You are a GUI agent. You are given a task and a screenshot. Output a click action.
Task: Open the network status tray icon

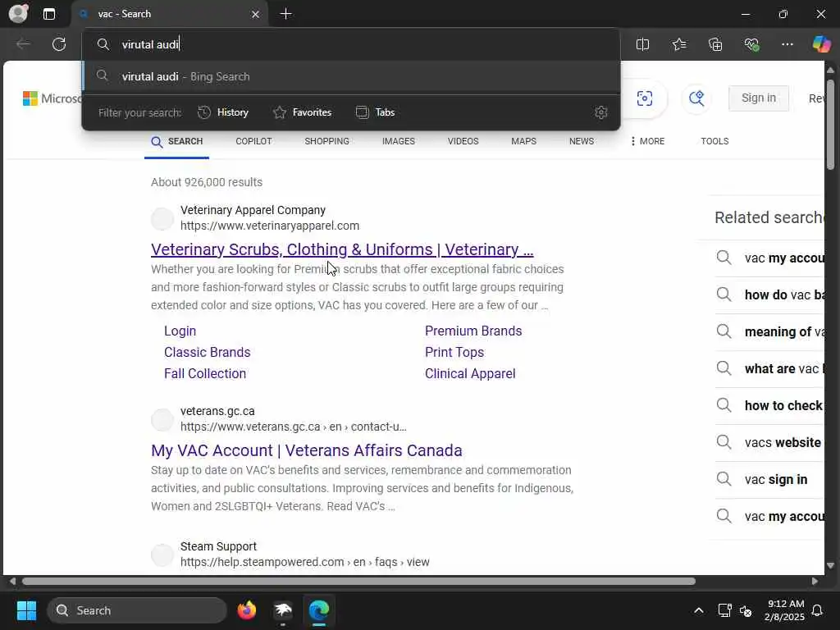(725, 610)
